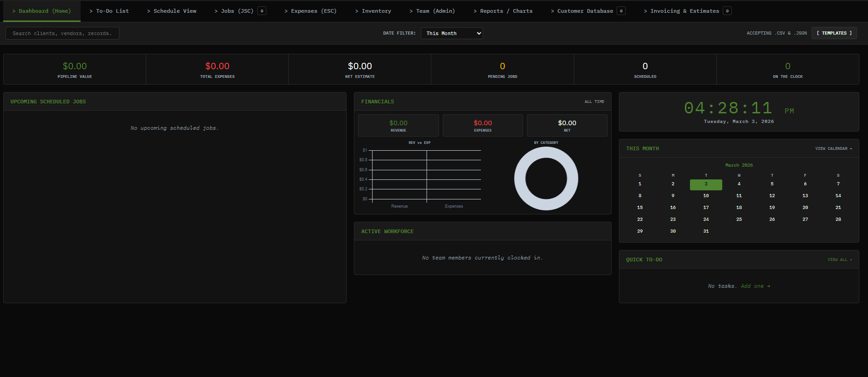The image size is (868, 377).
Task: Open Customer Database tab
Action: (585, 11)
